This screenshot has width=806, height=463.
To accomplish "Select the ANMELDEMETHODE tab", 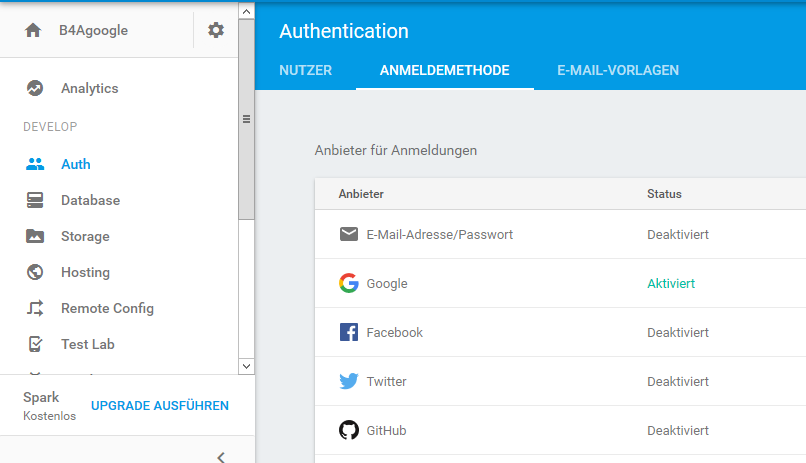I will [x=445, y=70].
